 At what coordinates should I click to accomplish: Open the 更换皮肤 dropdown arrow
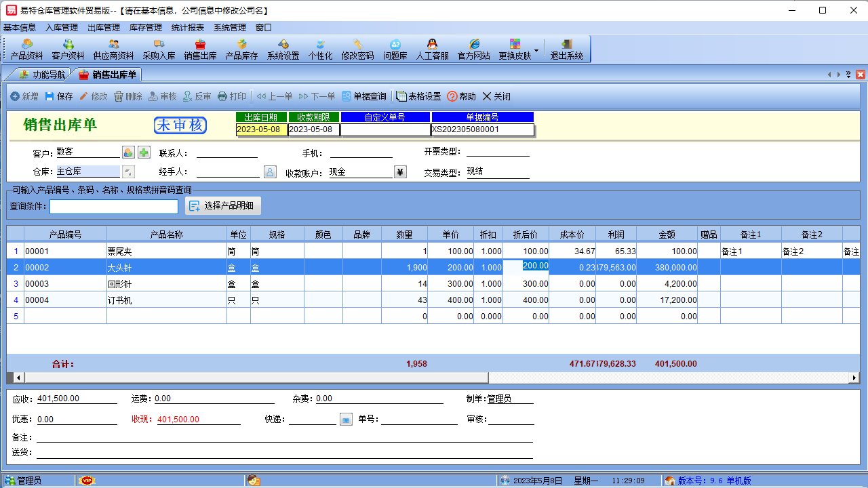click(x=536, y=50)
